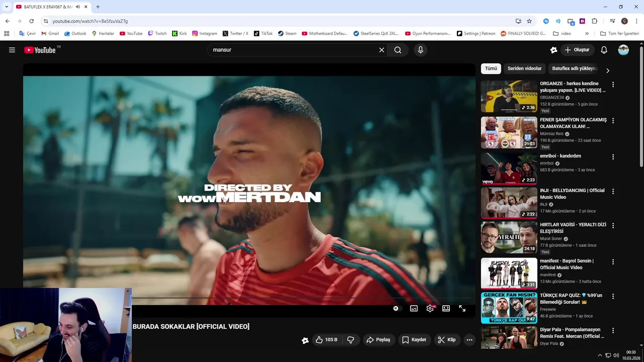Open a new browser tab
Viewport: 644px width, 362px height.
98,7
